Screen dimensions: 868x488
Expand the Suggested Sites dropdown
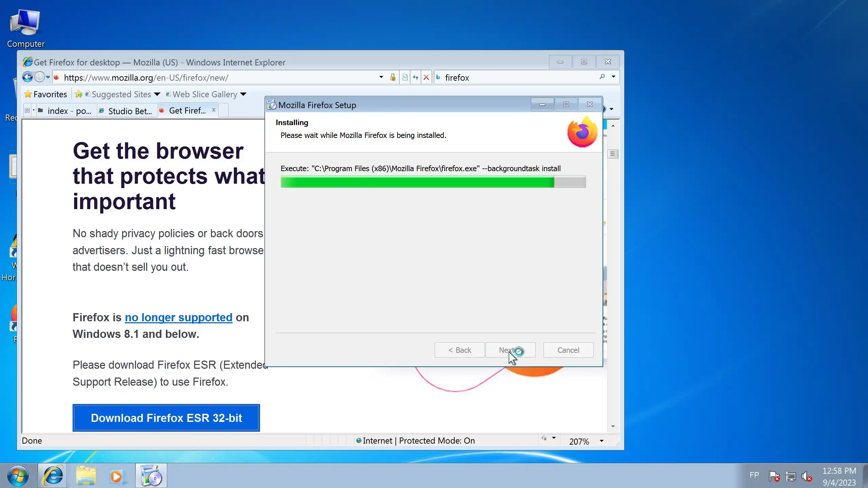coord(157,94)
